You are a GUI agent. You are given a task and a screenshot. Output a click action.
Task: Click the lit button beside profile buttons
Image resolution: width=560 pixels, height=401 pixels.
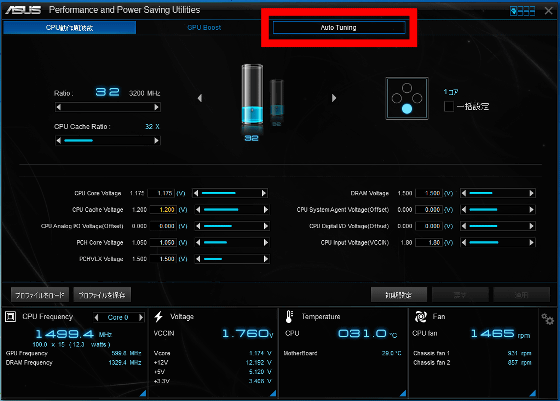399,295
